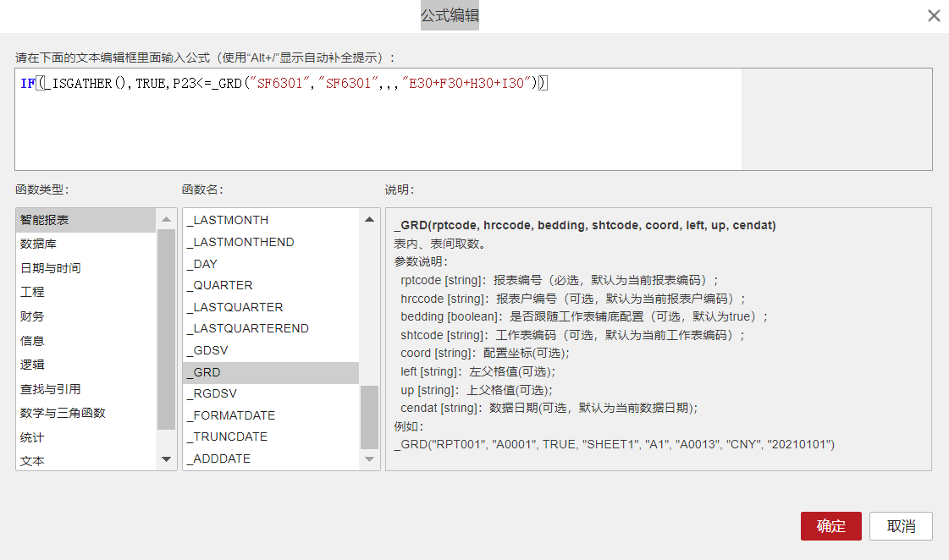
Task: Click the function name list up arrow
Action: (x=369, y=219)
